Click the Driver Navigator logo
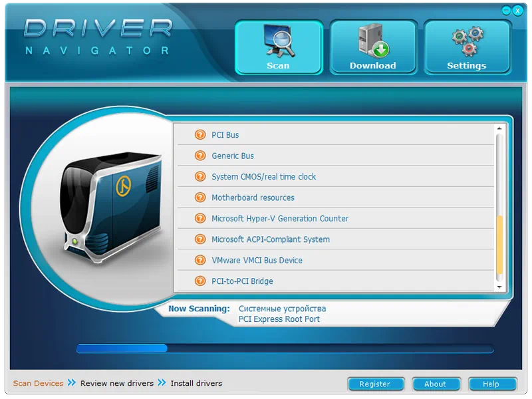This screenshot has height=399, width=532. coord(98,37)
